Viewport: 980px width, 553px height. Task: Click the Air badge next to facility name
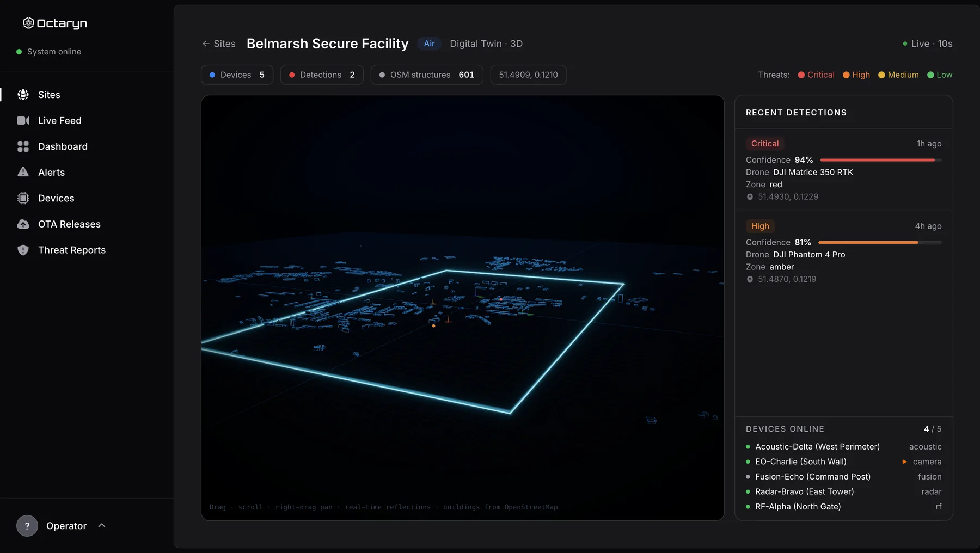[x=430, y=44]
